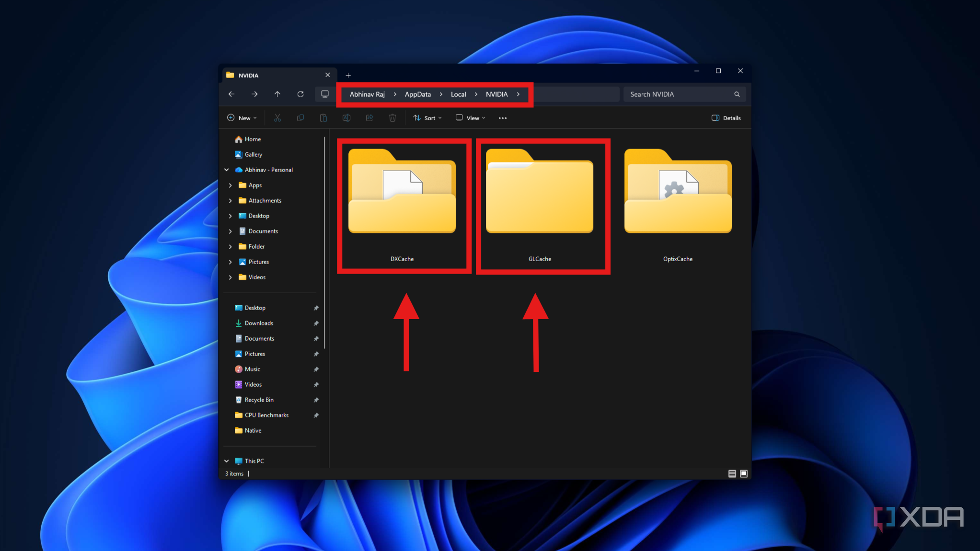Open pinned Downloads in sidebar
The image size is (980, 551).
tap(254, 323)
